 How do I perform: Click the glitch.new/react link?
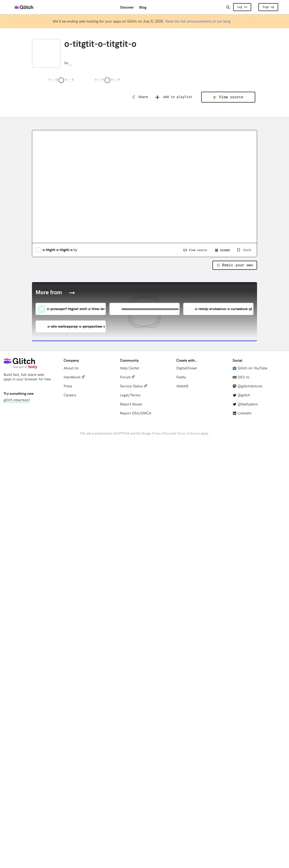coord(16,400)
